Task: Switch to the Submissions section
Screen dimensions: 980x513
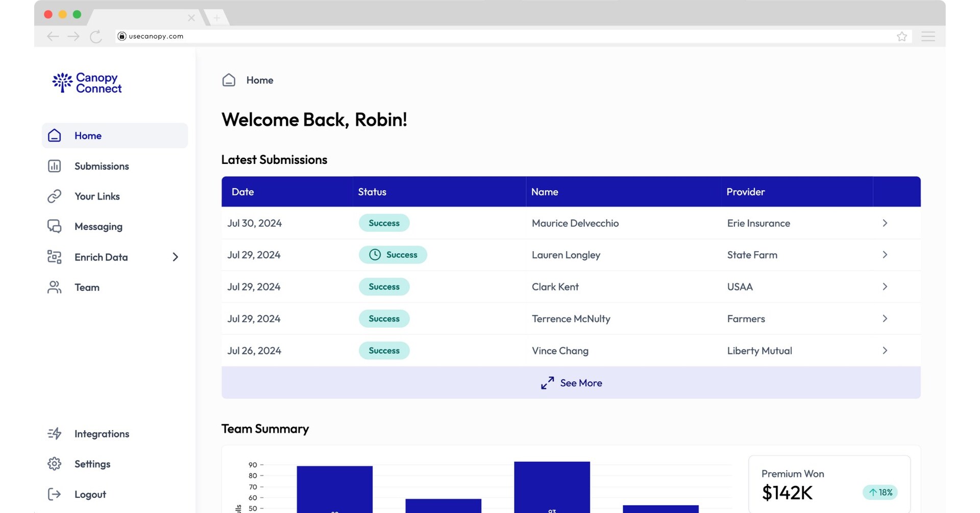Action: click(x=101, y=166)
